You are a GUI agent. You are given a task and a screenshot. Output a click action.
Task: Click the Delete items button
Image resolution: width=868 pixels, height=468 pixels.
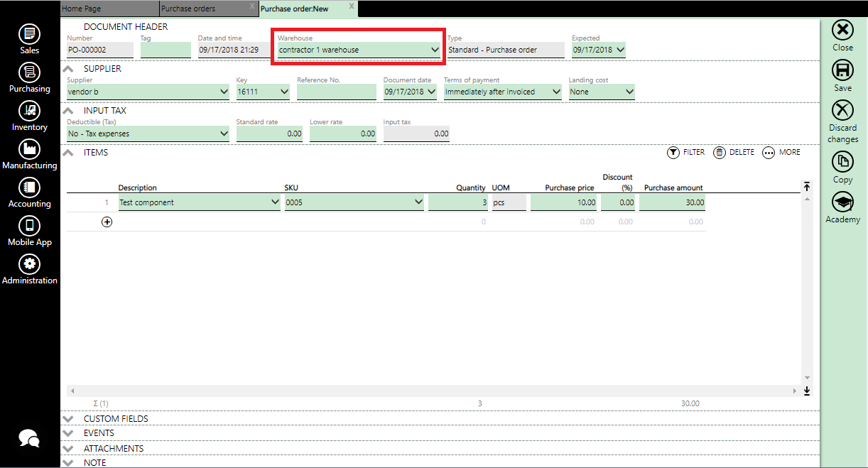click(734, 153)
